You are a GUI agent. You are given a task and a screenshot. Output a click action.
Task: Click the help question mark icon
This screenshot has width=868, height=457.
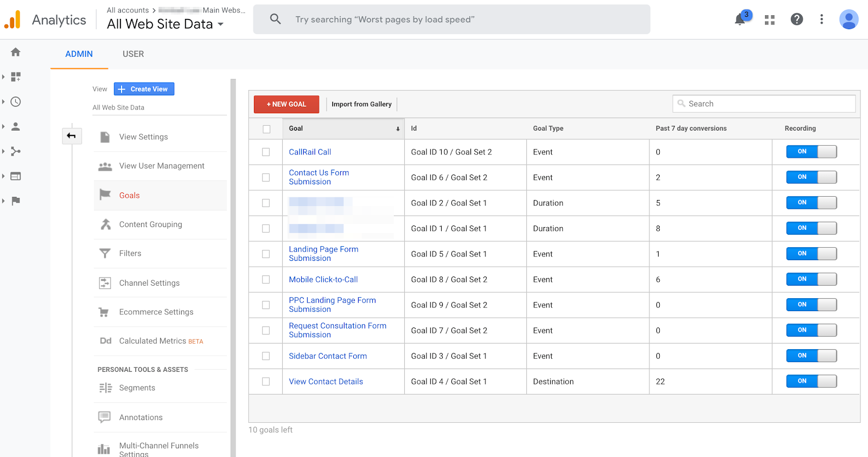[x=796, y=20]
